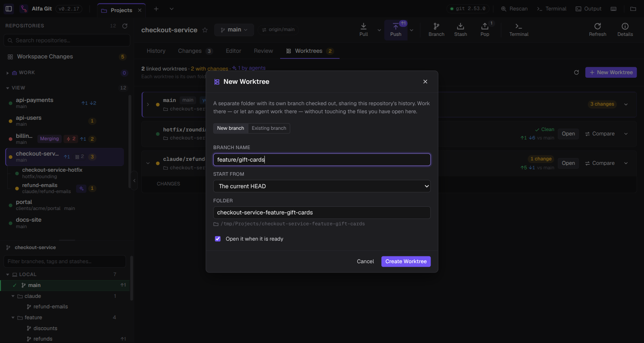Open the Output panel
This screenshot has height=343, width=644.
tap(588, 8)
